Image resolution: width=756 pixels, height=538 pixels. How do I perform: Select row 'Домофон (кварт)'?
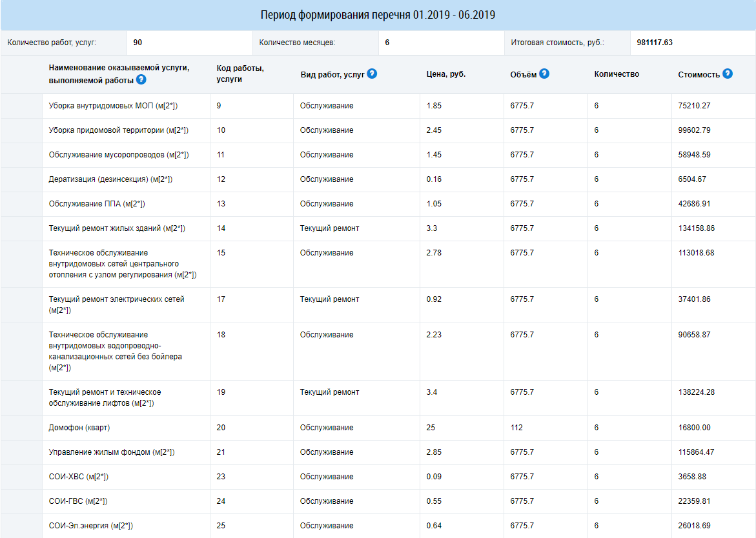tap(378, 428)
